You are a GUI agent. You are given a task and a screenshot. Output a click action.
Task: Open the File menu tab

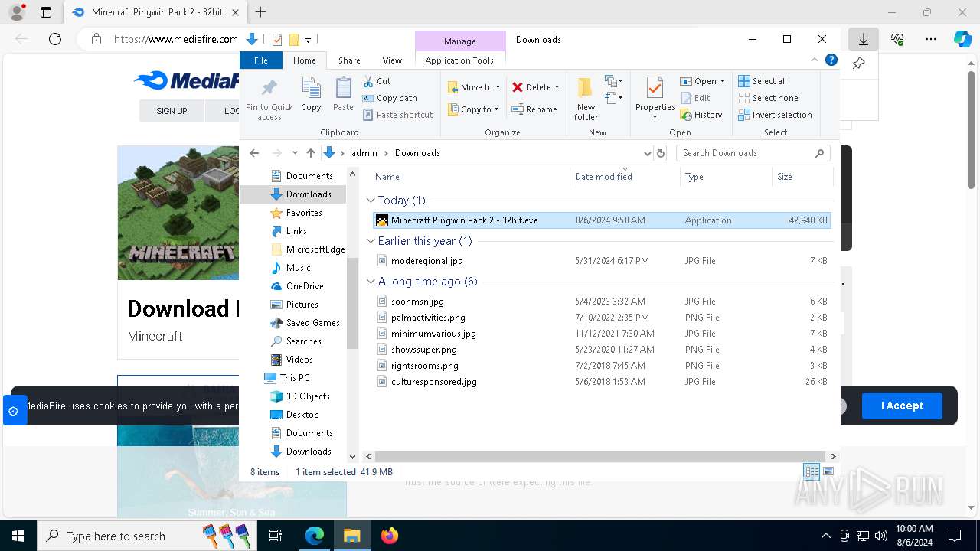(261, 60)
